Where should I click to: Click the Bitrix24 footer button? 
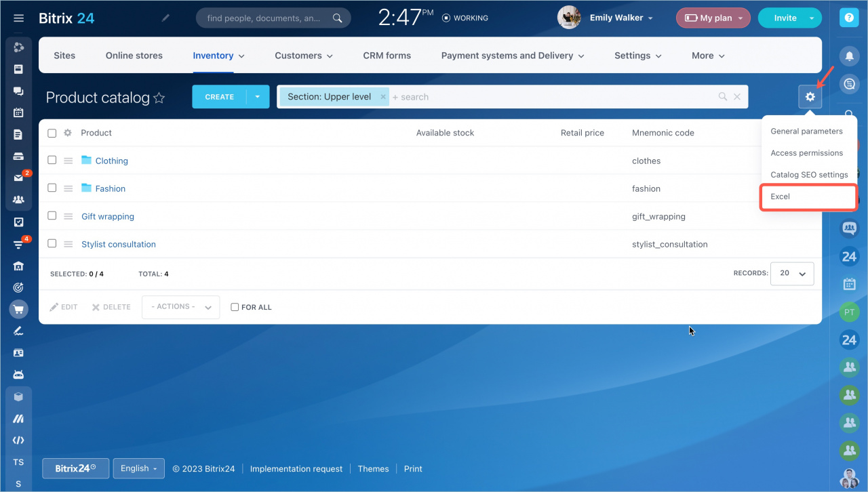[75, 468]
